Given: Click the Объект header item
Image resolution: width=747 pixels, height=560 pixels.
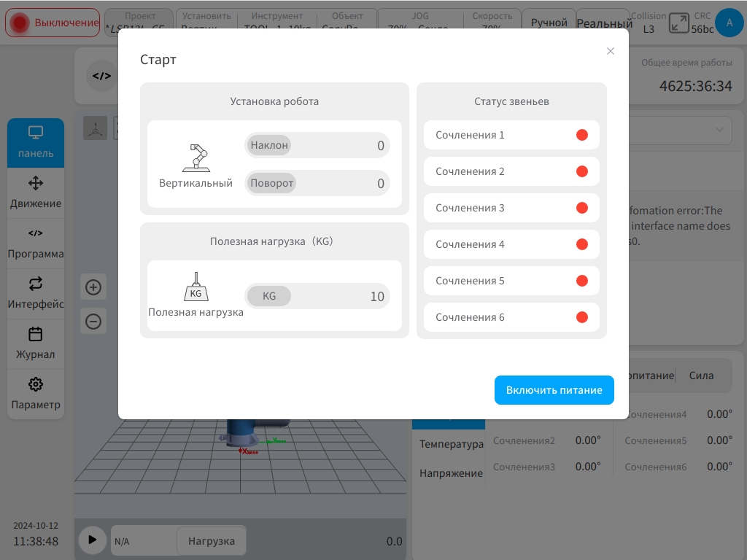Looking at the screenshot, I should click(x=347, y=22).
